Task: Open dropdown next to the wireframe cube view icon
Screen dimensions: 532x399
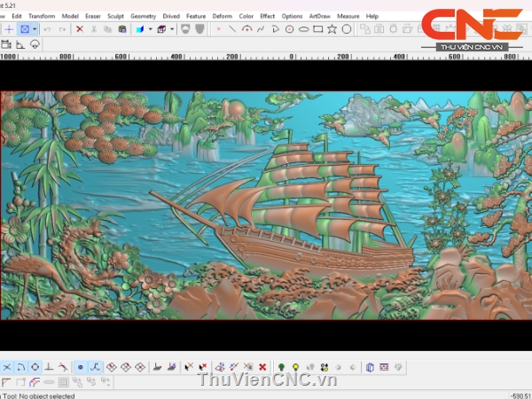Action: [172, 28]
